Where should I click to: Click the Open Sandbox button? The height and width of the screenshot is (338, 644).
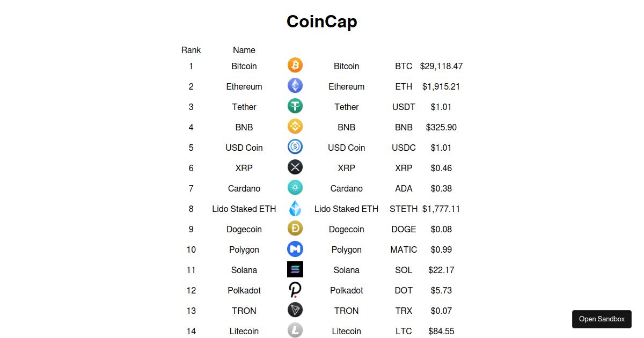(601, 319)
